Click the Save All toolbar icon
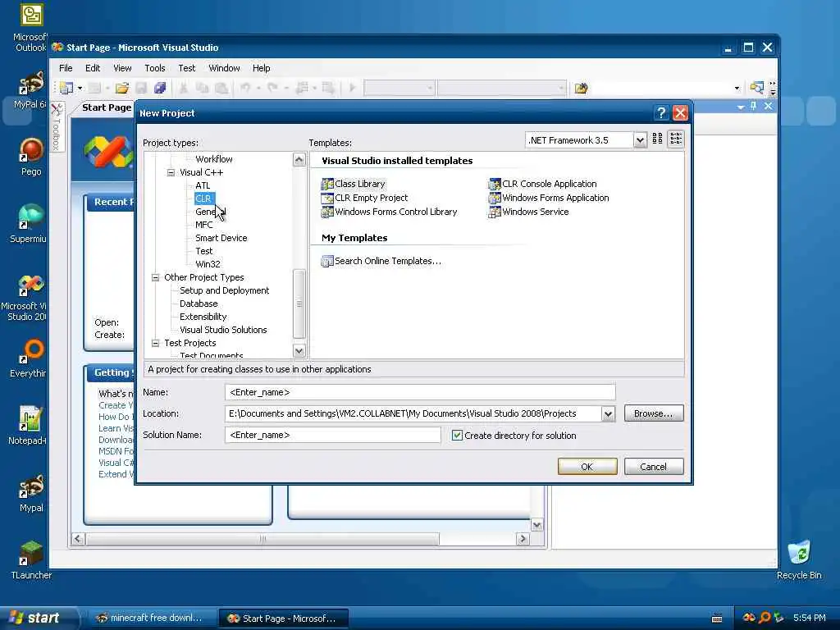 [160, 88]
